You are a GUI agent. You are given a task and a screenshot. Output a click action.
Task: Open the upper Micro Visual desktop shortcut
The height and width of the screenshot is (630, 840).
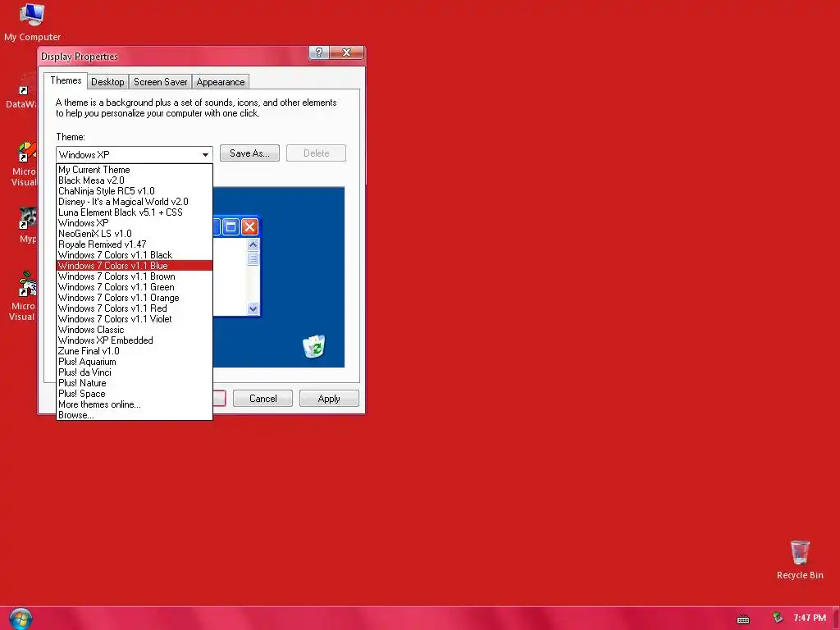pyautogui.click(x=24, y=164)
